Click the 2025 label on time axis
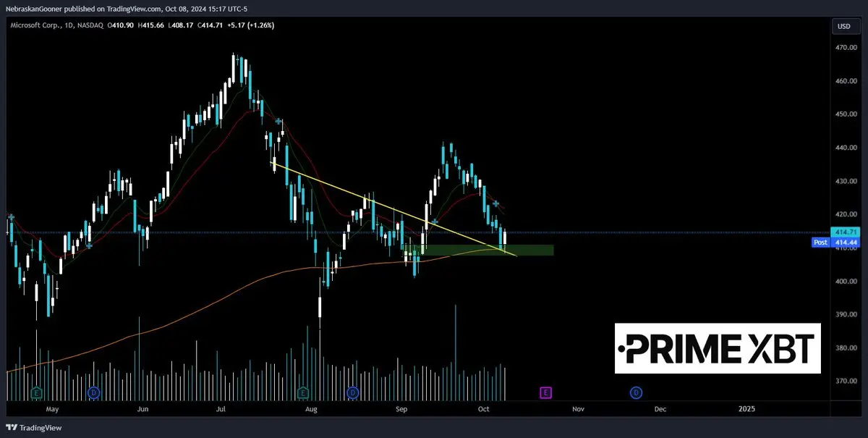The width and height of the screenshot is (868, 438). point(746,409)
